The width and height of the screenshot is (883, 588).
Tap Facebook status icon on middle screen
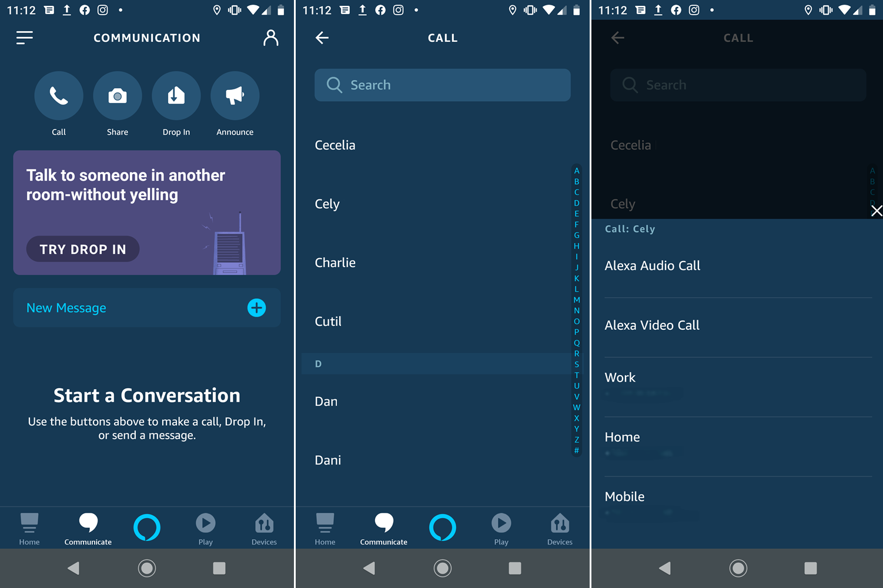(380, 10)
